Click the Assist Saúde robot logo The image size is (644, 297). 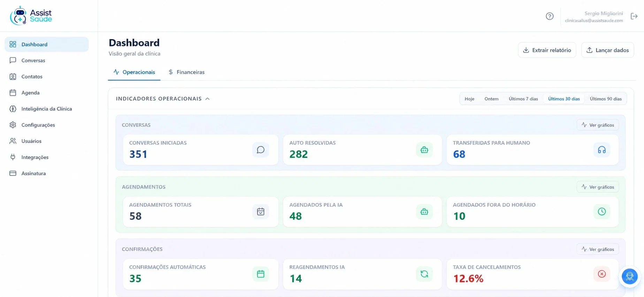(x=31, y=16)
